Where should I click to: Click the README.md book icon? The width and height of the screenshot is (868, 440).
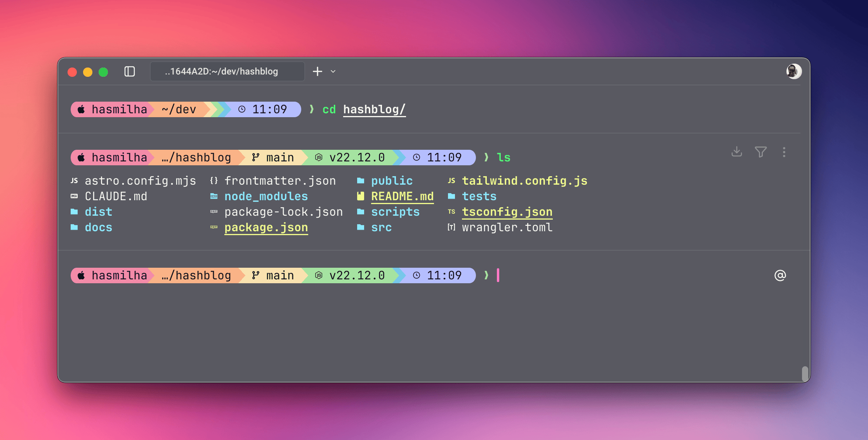pyautogui.click(x=361, y=196)
